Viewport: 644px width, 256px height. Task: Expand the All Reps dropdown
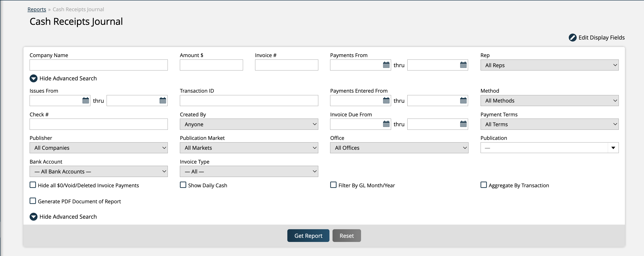pos(549,65)
